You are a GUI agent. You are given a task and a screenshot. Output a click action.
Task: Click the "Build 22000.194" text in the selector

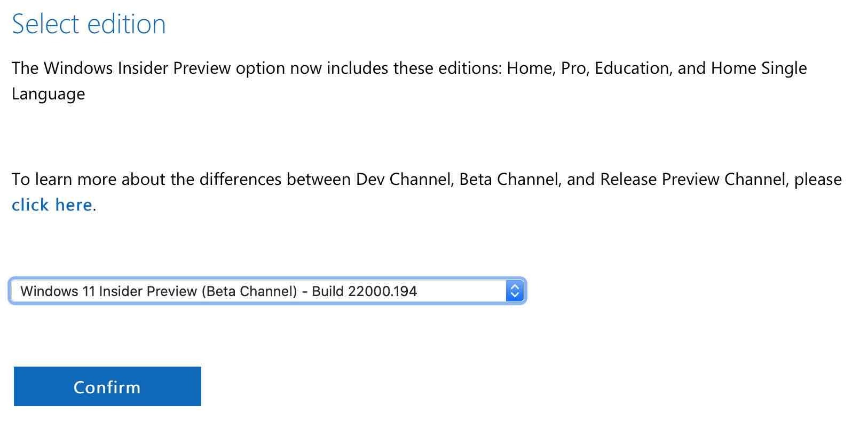coord(364,291)
